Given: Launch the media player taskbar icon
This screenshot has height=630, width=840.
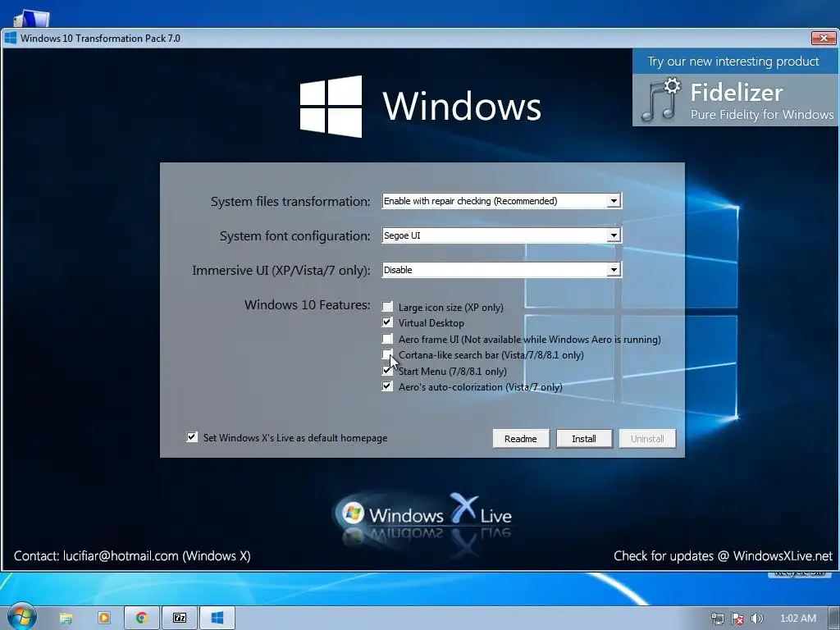Looking at the screenshot, I should pyautogui.click(x=104, y=618).
